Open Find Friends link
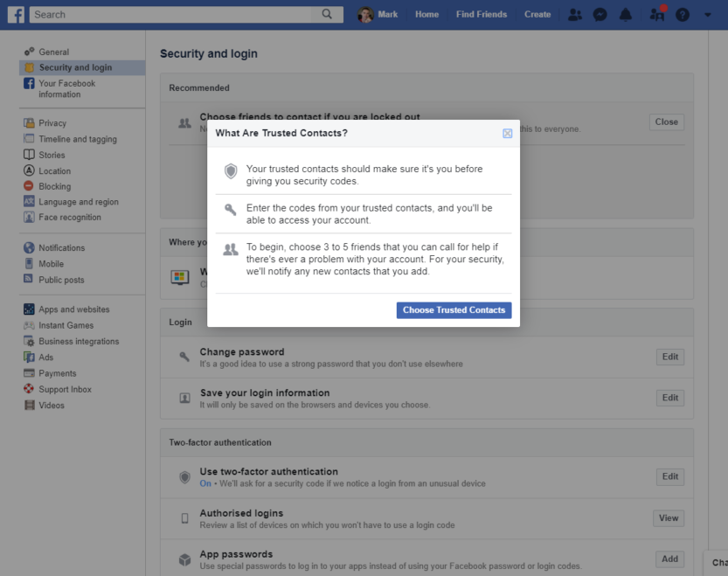The height and width of the screenshot is (576, 728). pos(481,14)
